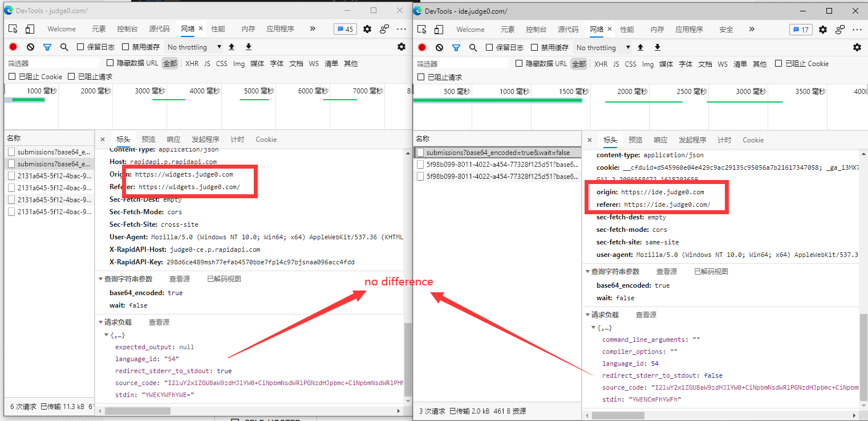Click the 已解码视图 link
868x421 pixels.
click(x=224, y=280)
